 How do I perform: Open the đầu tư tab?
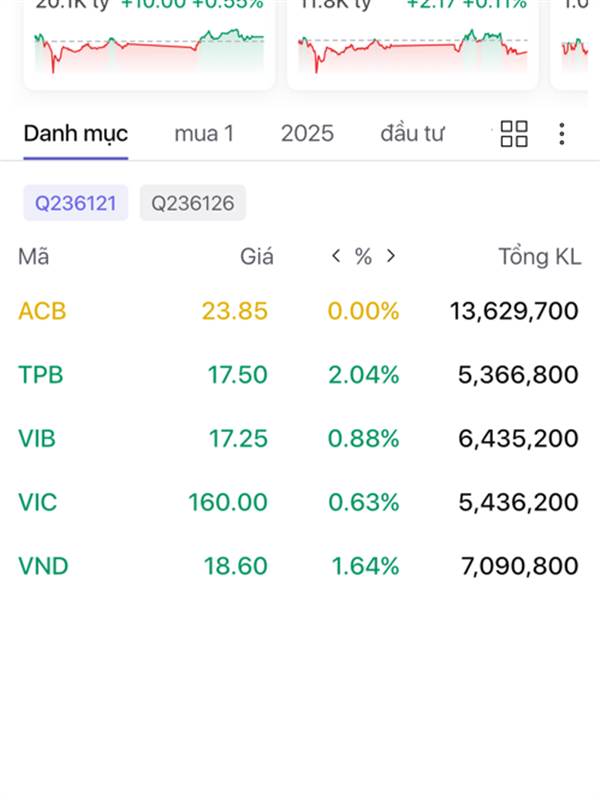tap(412, 134)
